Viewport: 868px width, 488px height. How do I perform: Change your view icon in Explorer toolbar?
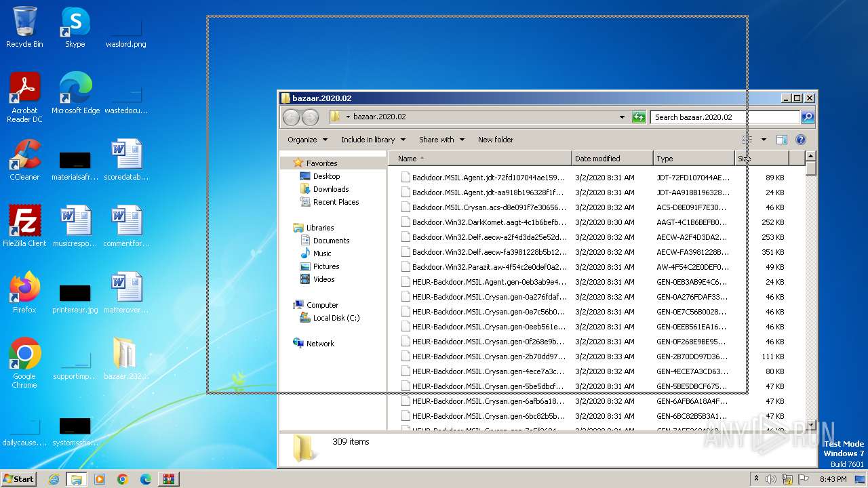point(747,140)
